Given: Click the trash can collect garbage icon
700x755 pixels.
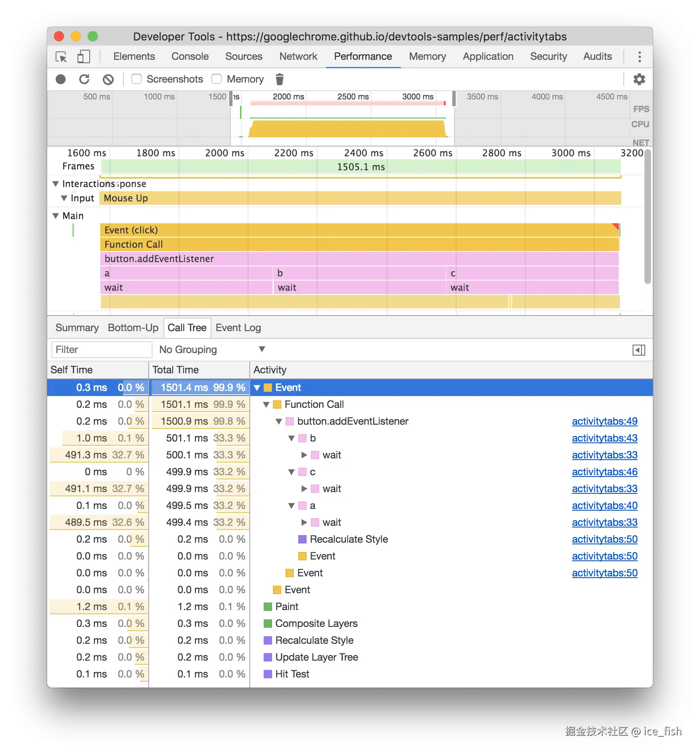Looking at the screenshot, I should click(x=280, y=79).
